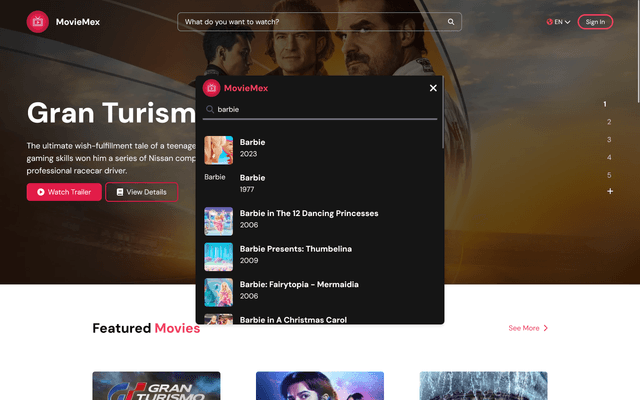640x400 pixels.
Task: Click the 12 Dancing Princesses poster thumbnail
Action: pos(218,221)
